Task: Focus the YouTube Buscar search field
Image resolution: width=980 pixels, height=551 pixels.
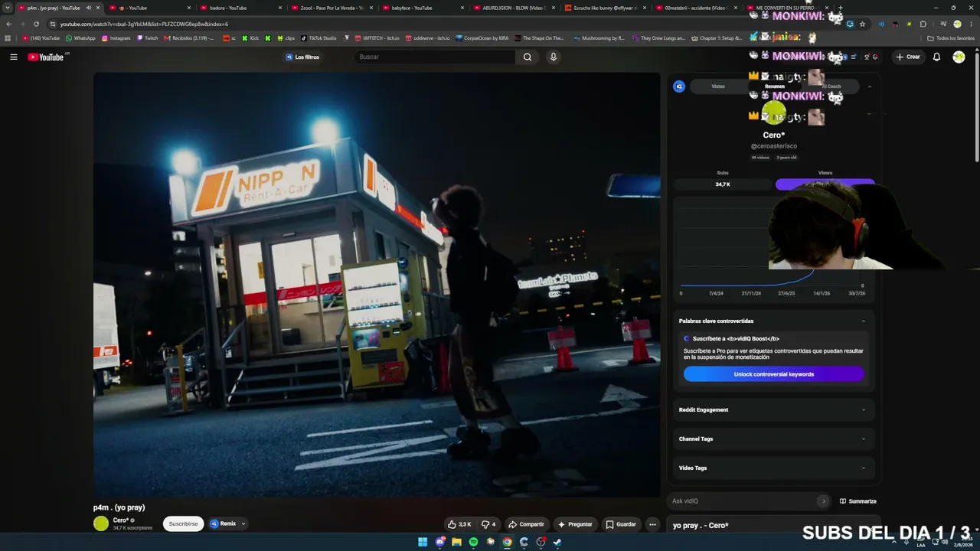Action: pyautogui.click(x=436, y=57)
